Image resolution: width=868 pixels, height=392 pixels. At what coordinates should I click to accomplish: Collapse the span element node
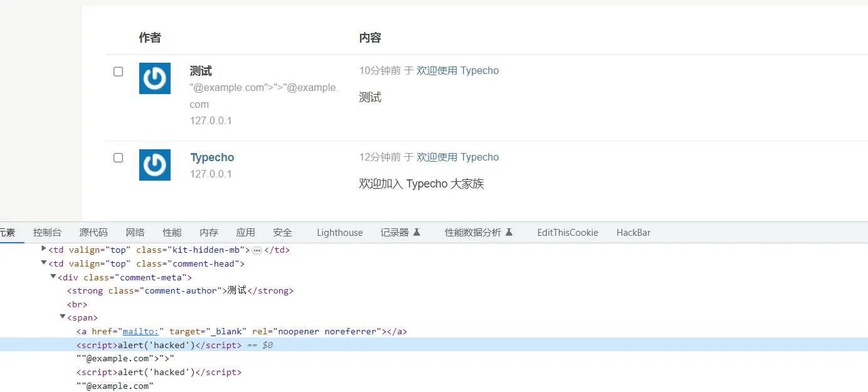click(x=63, y=317)
